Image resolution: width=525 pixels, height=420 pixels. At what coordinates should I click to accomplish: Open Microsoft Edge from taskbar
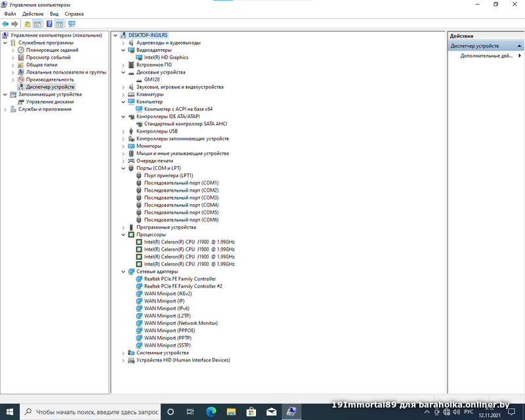click(211, 411)
